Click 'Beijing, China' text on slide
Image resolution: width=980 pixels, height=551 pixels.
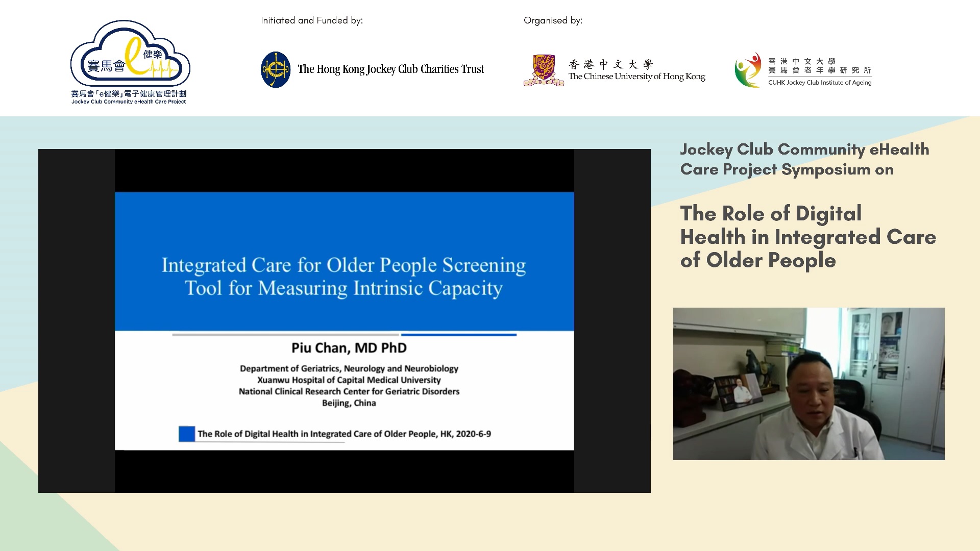coord(349,403)
